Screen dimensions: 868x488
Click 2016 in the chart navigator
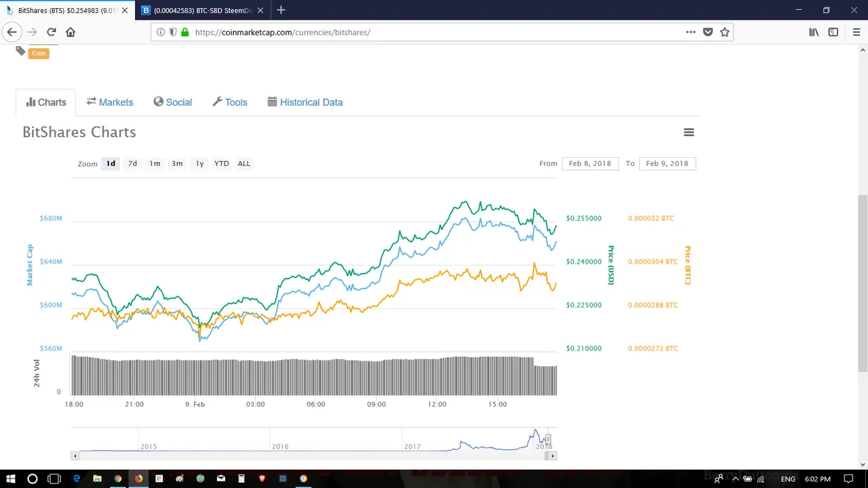280,447
